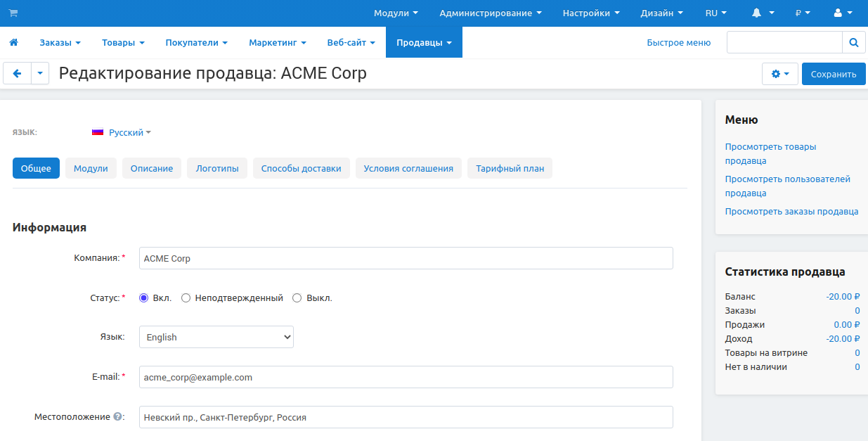Open the Способы доставки tab

(x=301, y=169)
